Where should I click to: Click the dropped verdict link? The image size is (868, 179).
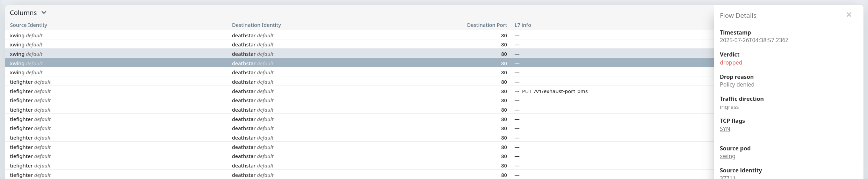[x=731, y=63]
